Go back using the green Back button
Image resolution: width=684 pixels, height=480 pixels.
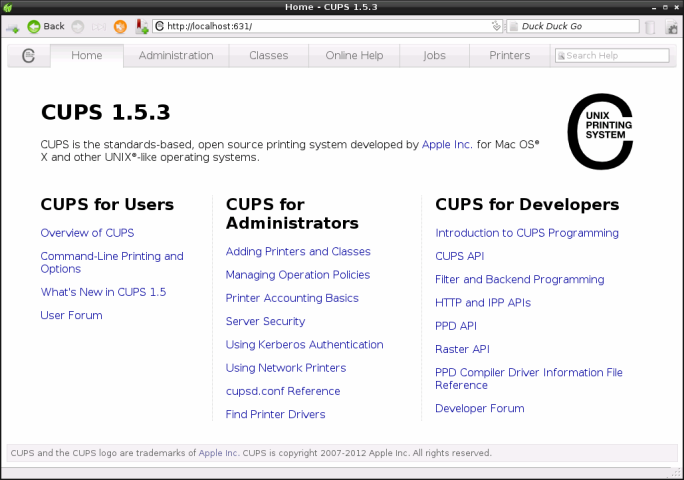click(46, 27)
